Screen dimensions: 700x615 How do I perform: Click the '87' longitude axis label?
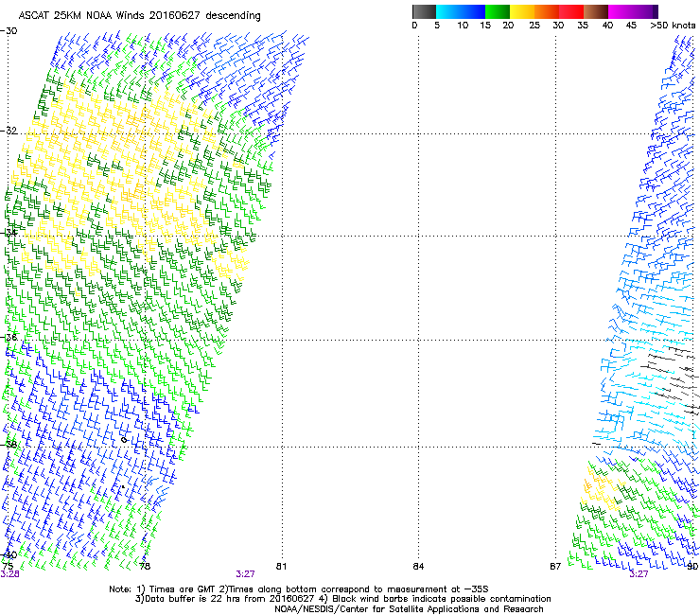555,567
